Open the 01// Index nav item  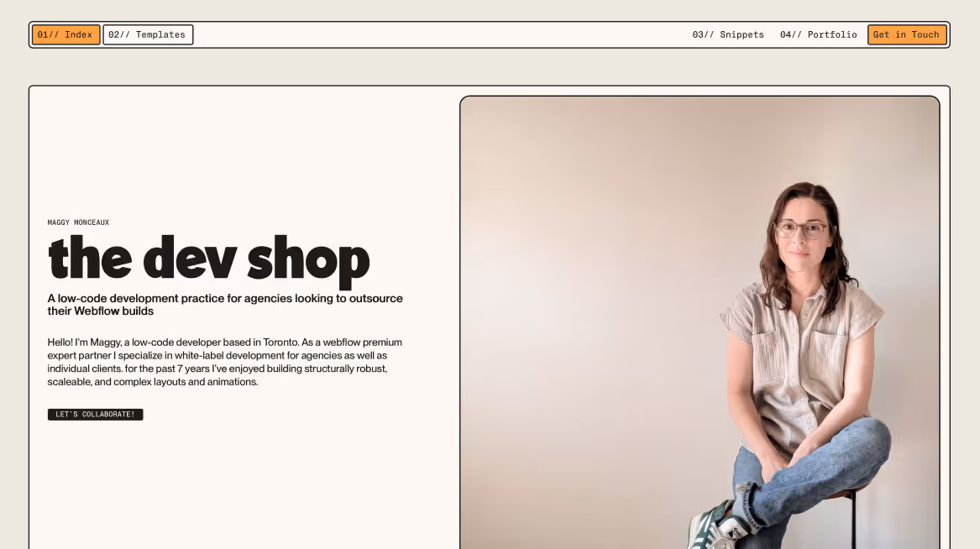tap(66, 35)
